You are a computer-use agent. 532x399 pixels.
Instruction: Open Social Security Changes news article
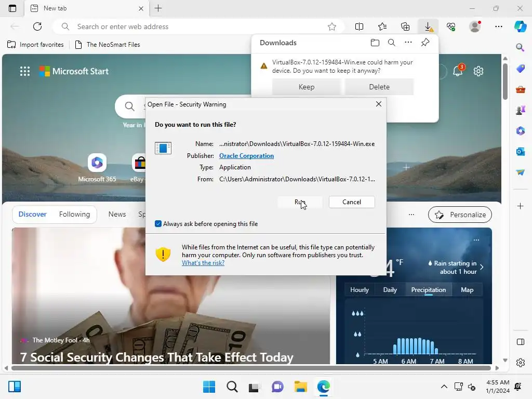(156, 357)
